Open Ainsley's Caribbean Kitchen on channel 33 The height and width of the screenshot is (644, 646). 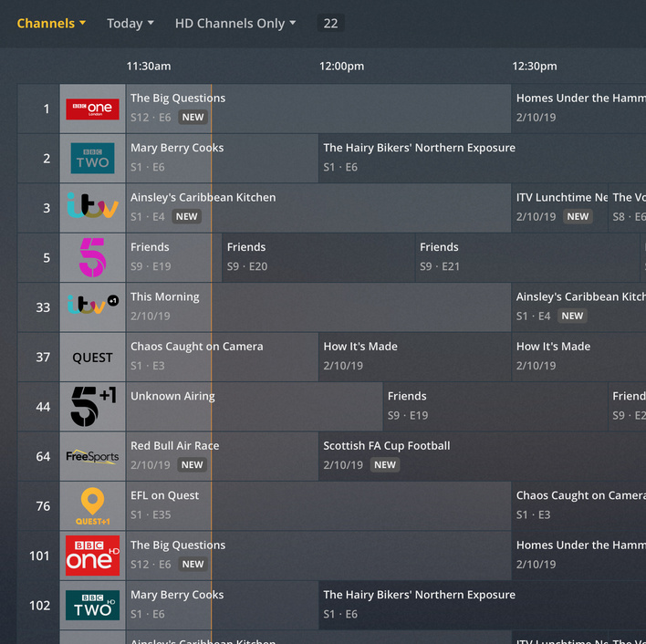tap(578, 307)
